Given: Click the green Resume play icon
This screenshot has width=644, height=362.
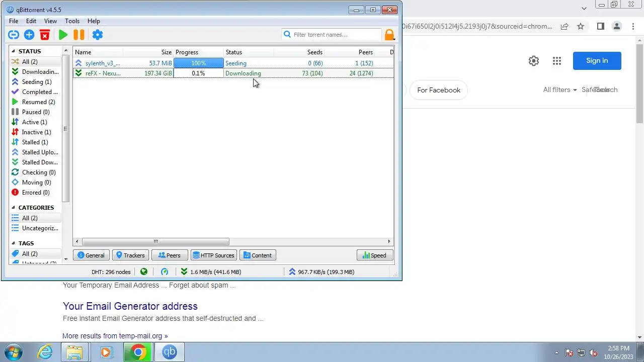Looking at the screenshot, I should tap(63, 35).
